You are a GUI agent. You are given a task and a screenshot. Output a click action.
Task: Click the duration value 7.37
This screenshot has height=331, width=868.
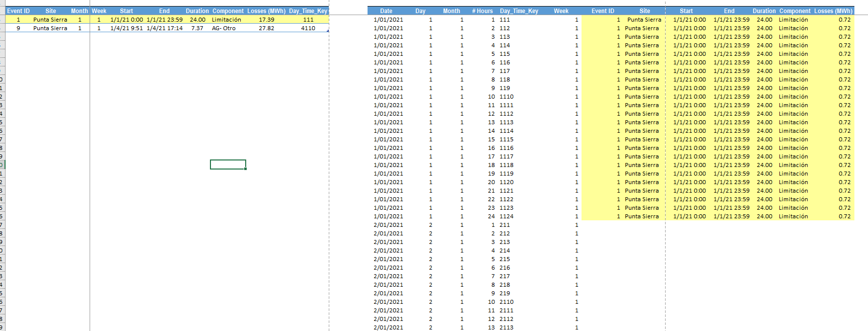click(x=197, y=28)
